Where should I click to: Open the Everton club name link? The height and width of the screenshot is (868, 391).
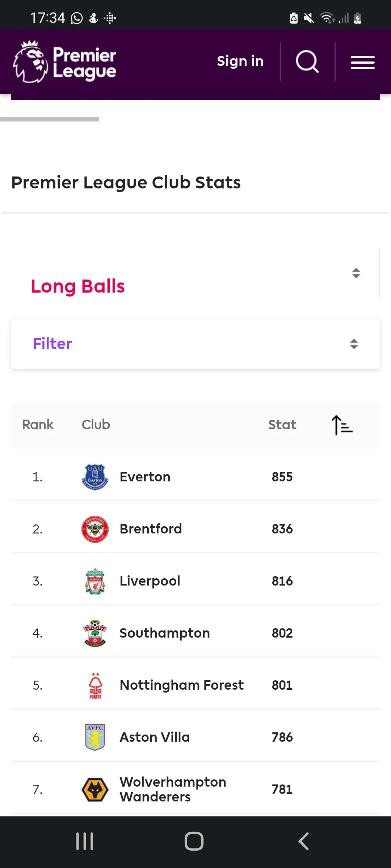(145, 477)
